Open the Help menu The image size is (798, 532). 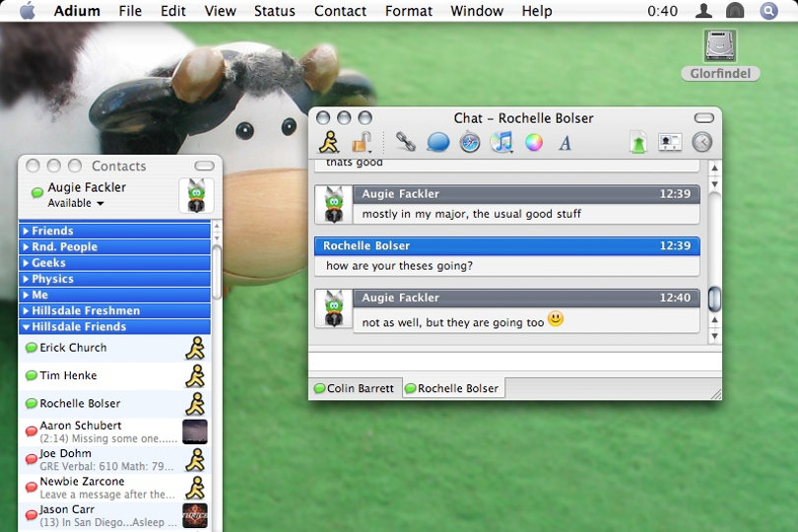(537, 11)
